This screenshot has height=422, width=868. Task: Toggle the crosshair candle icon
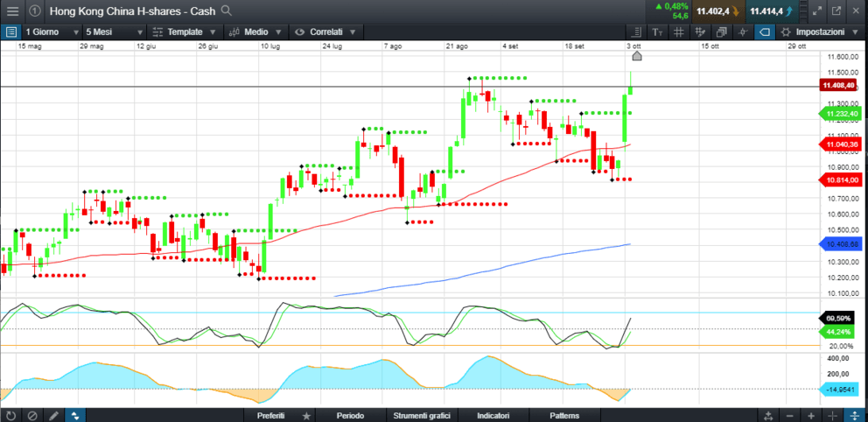pyautogui.click(x=743, y=32)
